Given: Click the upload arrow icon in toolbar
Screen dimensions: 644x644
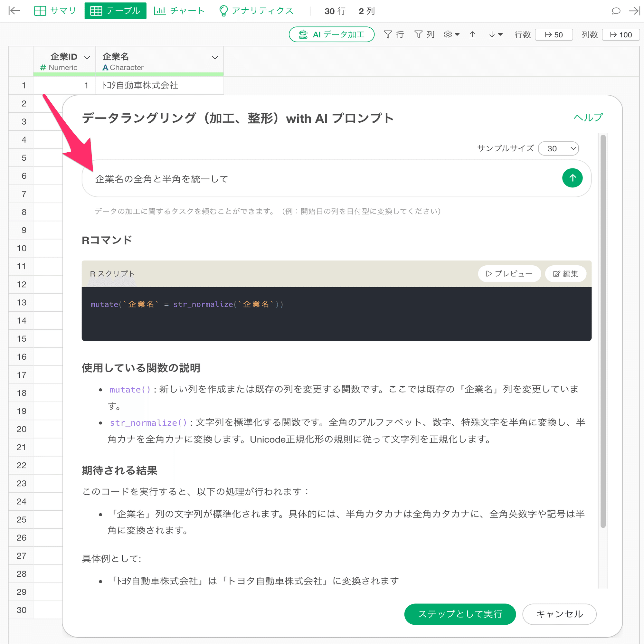Looking at the screenshot, I should pos(472,34).
